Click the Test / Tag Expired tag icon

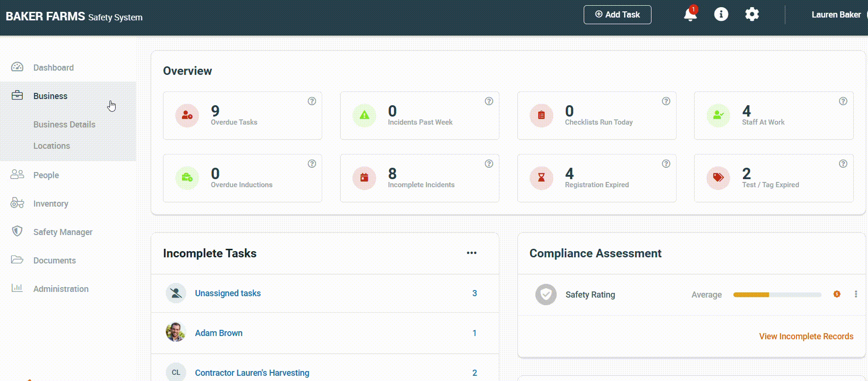[x=718, y=178]
